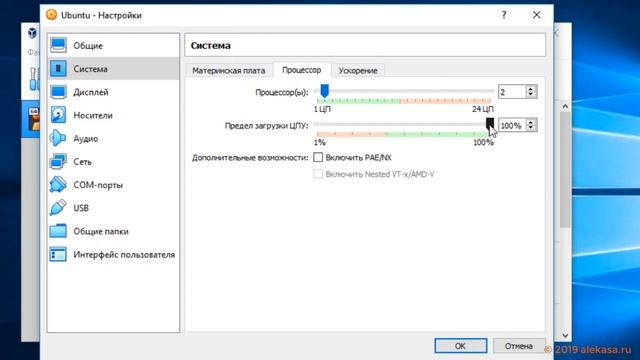Select the Носители text label
This screenshot has width=640, height=360.
pos(93,116)
